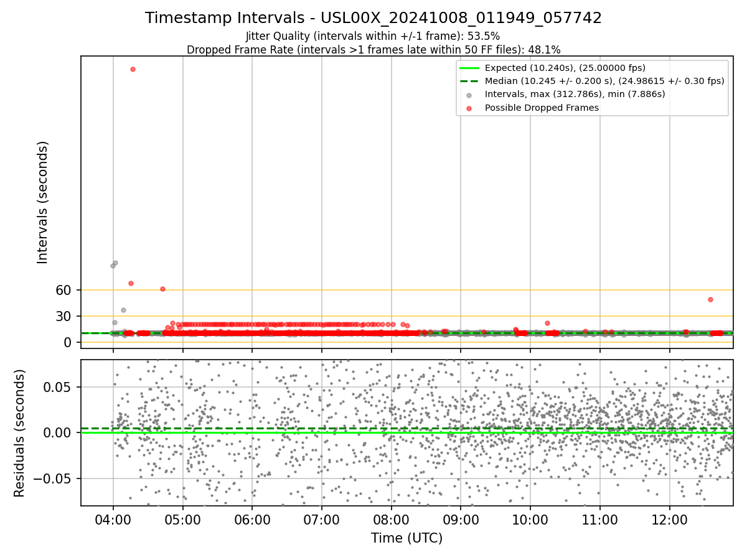The width and height of the screenshot is (747, 560).
Task: Click the Residuals (seconds) y-axis label
Action: click(20, 433)
